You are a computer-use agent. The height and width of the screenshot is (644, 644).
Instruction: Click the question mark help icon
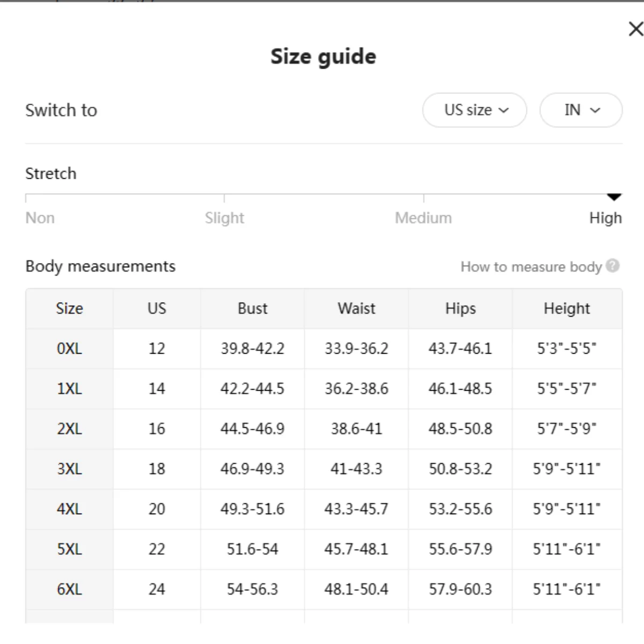tap(613, 266)
